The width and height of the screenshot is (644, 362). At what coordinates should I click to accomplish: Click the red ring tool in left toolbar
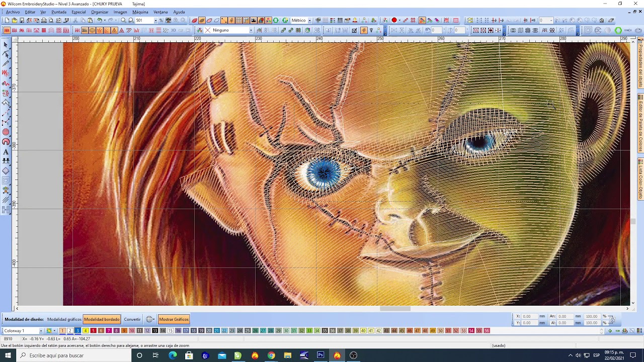point(6,142)
